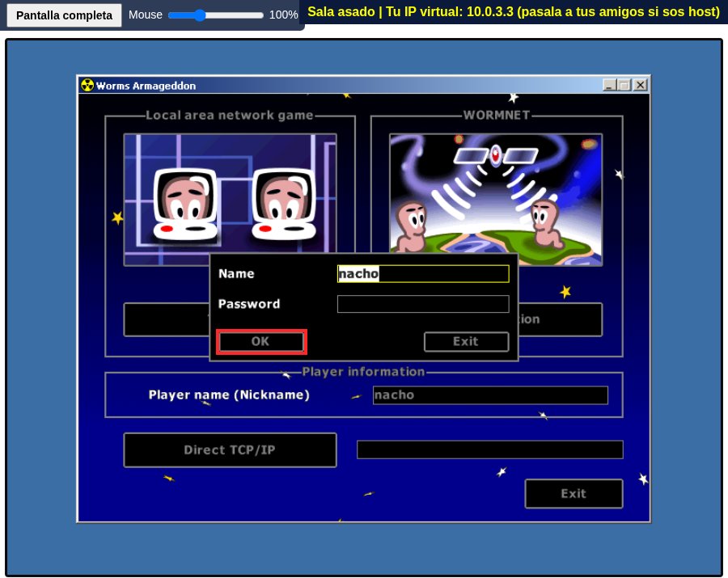Image resolution: width=728 pixels, height=578 pixels.
Task: Click the Player name (Nickname) label
Action: pos(229,395)
